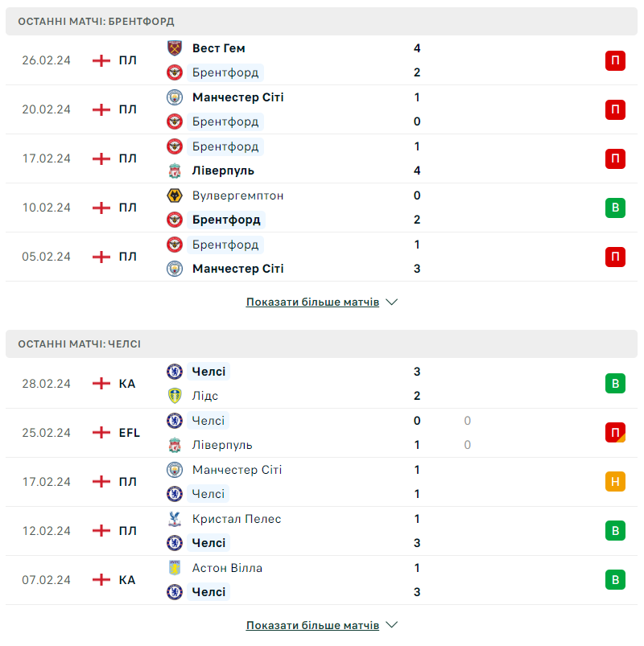Viewport: 644px width, 646px height.
Task: Select the Лідс team name
Action: point(205,396)
